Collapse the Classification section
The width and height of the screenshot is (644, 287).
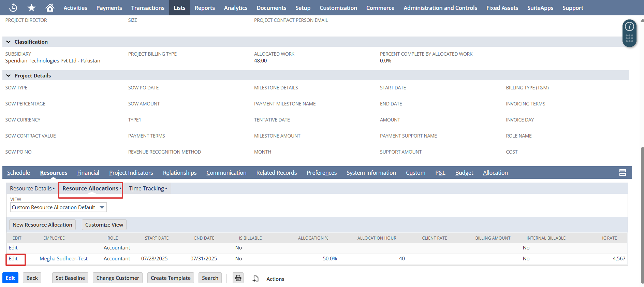pos(9,42)
